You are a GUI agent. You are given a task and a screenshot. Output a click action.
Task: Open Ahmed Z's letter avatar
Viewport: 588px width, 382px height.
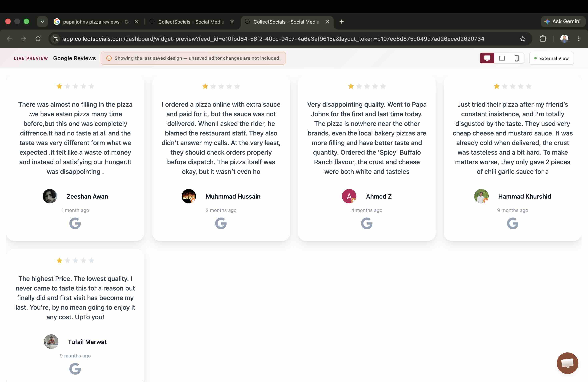tap(349, 196)
